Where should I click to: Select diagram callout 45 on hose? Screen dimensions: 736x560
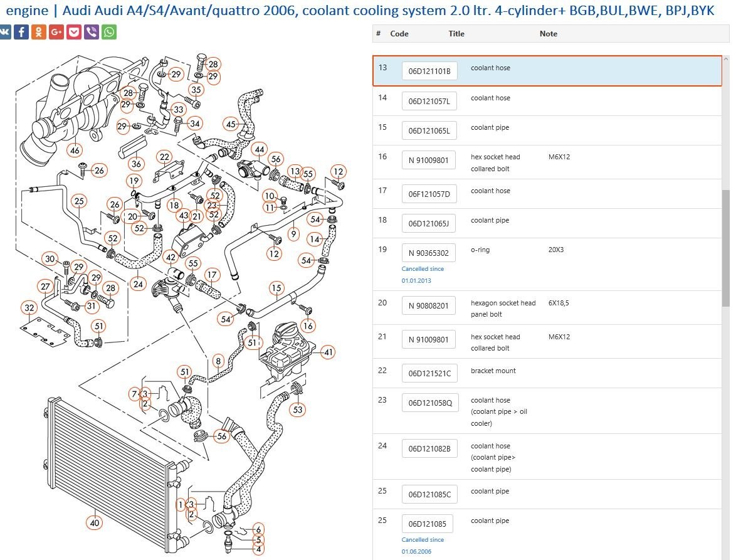231,124
